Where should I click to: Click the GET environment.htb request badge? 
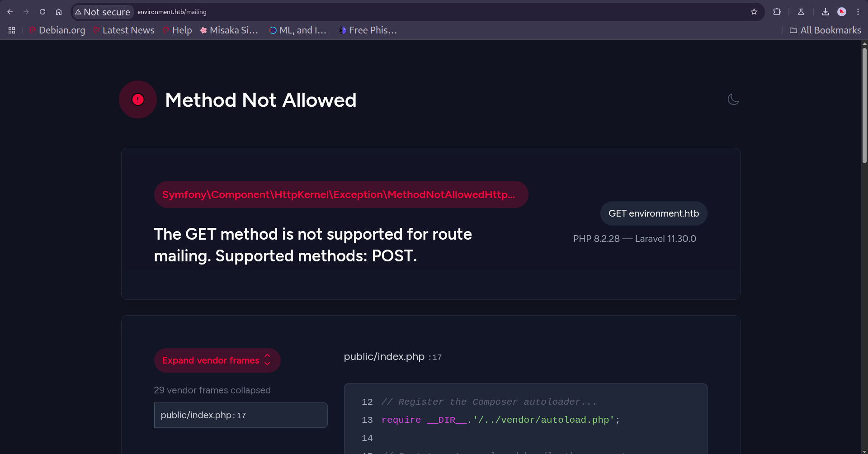654,213
